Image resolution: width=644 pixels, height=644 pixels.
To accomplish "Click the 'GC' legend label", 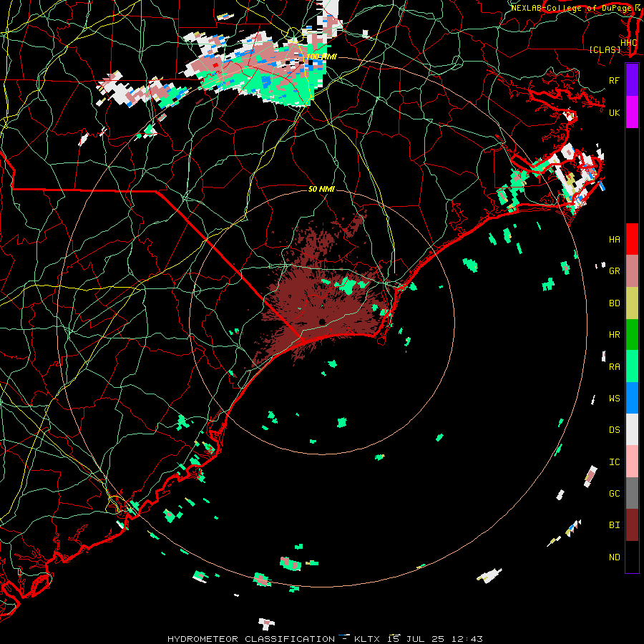I will pos(614,493).
